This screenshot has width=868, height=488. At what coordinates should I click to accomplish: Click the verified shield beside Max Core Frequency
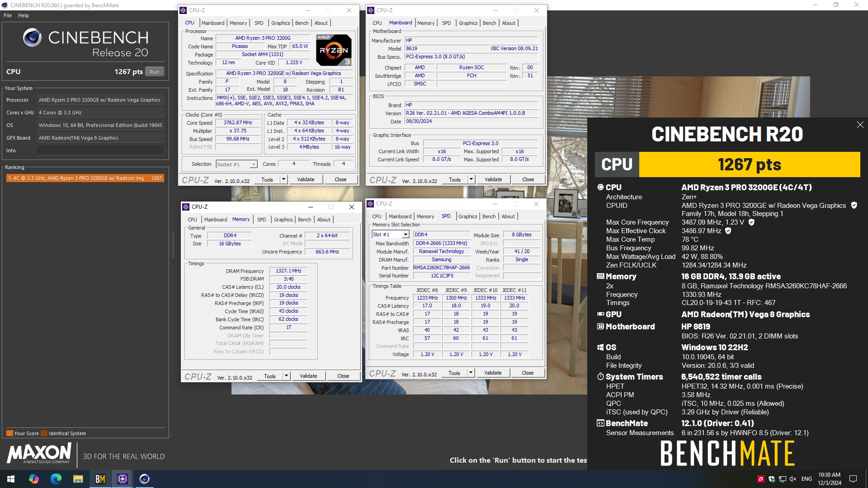pos(751,222)
